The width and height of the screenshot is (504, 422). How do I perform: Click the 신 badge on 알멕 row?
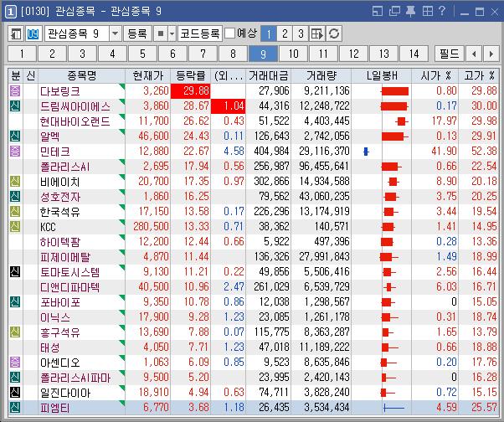point(15,136)
